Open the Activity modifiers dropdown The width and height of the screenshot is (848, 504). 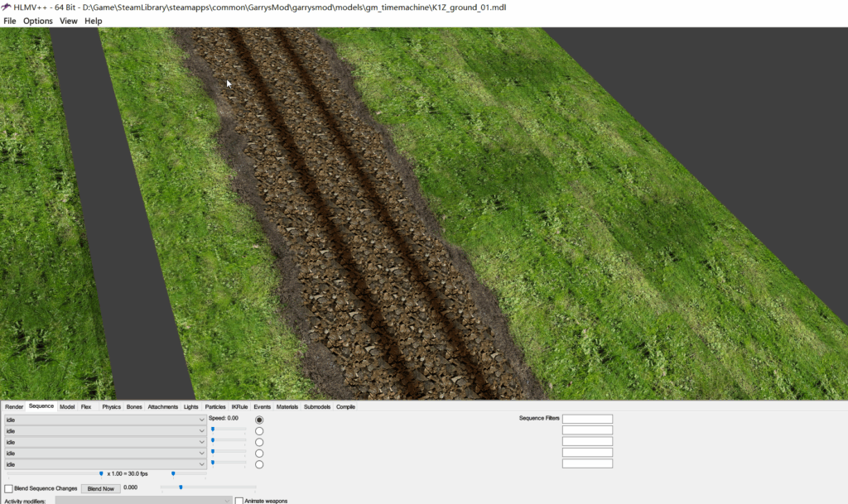coord(143,501)
